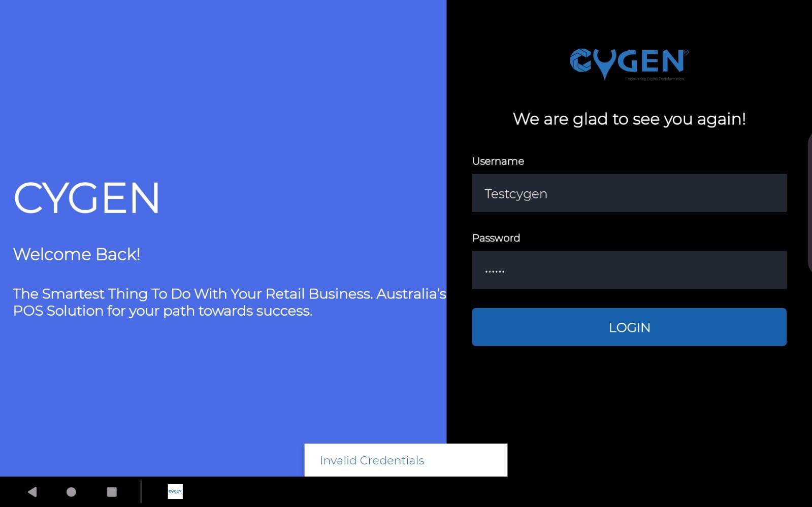This screenshot has width=812, height=507.
Task: Focus the Username field containing Testcygen
Action: [x=629, y=193]
